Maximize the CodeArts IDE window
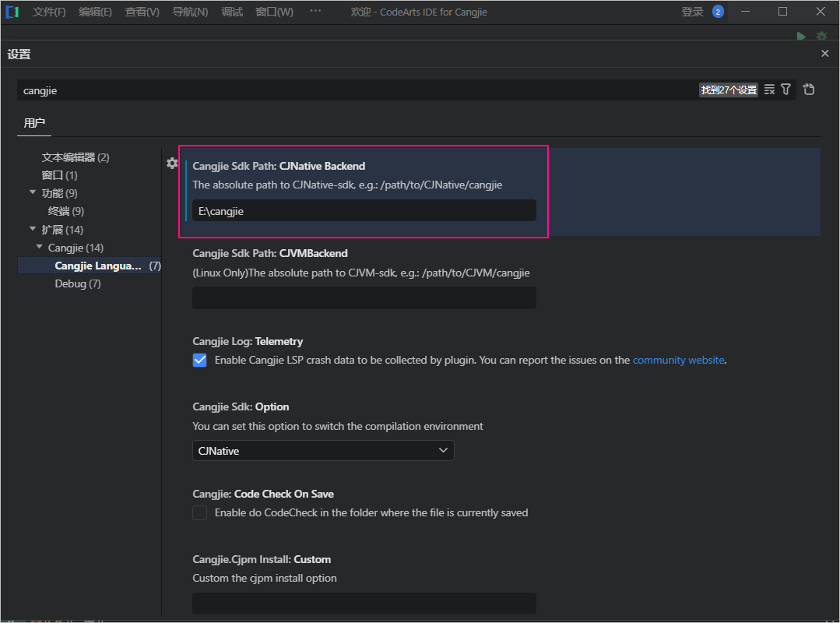840x623 pixels. [782, 11]
